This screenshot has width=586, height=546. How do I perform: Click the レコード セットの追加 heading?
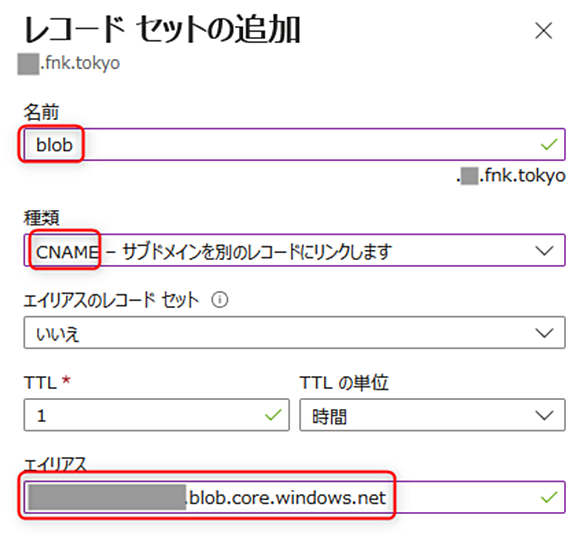(162, 30)
